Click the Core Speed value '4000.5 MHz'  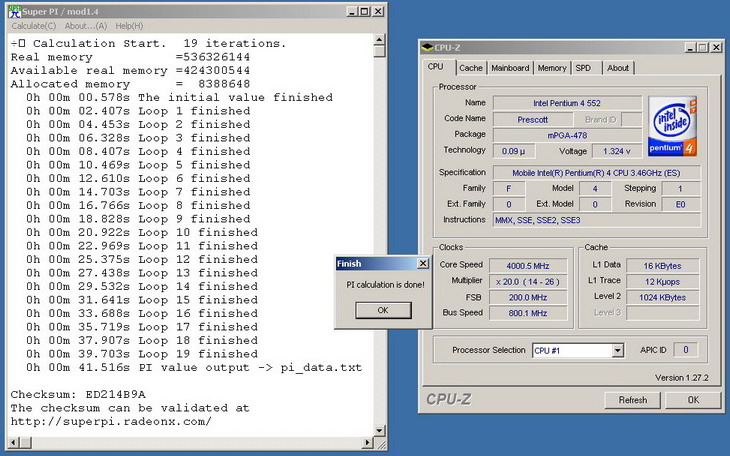(528, 266)
